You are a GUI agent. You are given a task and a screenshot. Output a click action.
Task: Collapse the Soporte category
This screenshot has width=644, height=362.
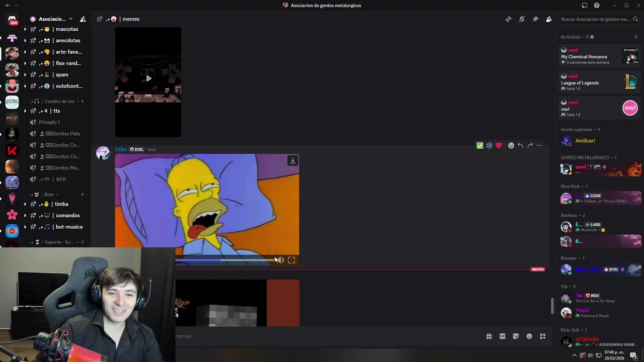click(x=55, y=242)
